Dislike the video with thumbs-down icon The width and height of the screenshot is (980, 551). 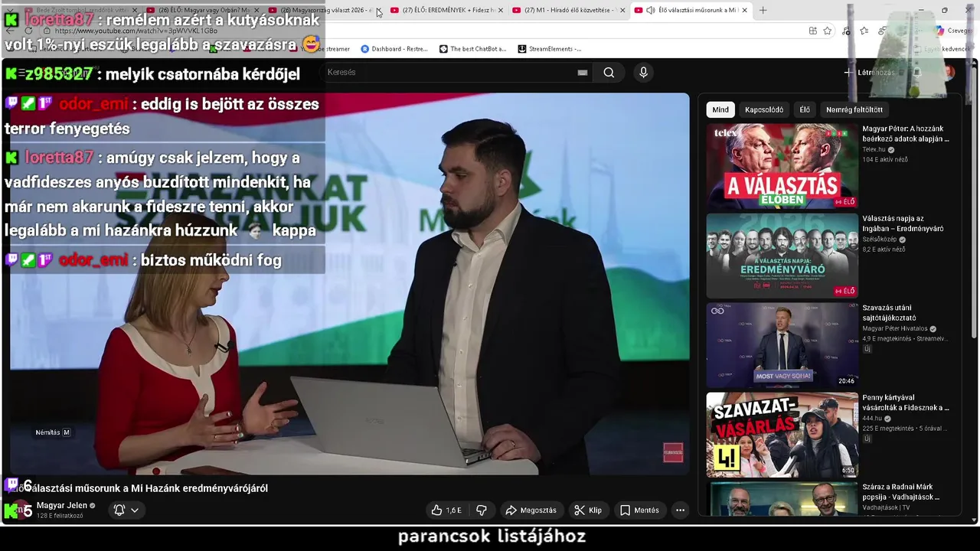click(x=482, y=510)
